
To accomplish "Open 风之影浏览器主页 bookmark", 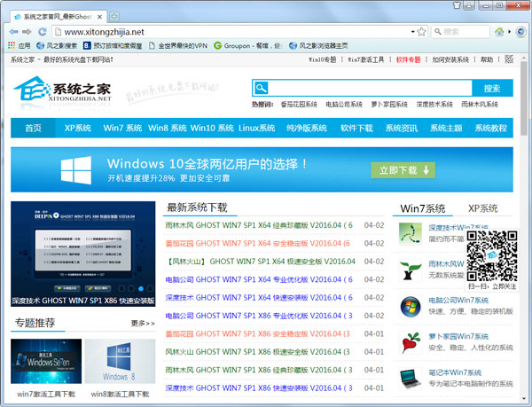I will 318,45.
